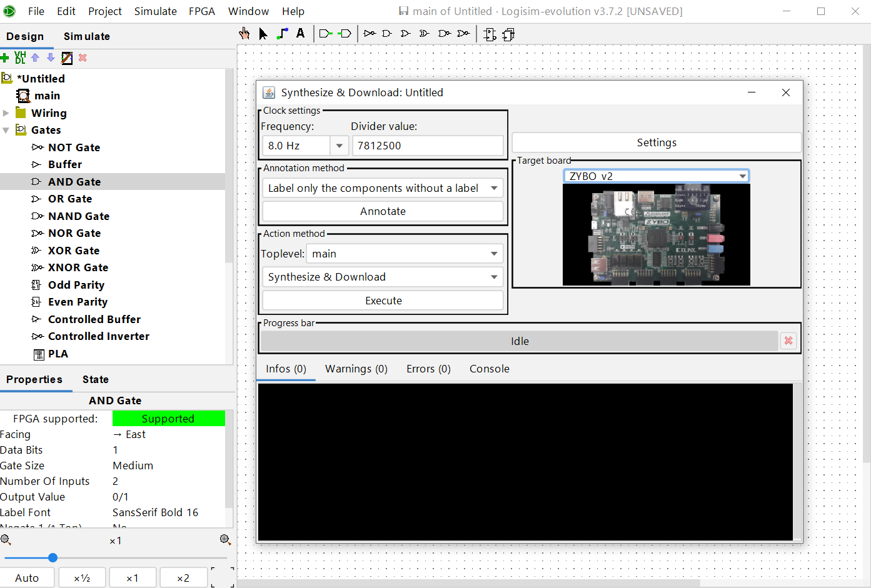This screenshot has height=588, width=871.
Task: Select the Poke (hand) tool
Action: click(x=244, y=34)
